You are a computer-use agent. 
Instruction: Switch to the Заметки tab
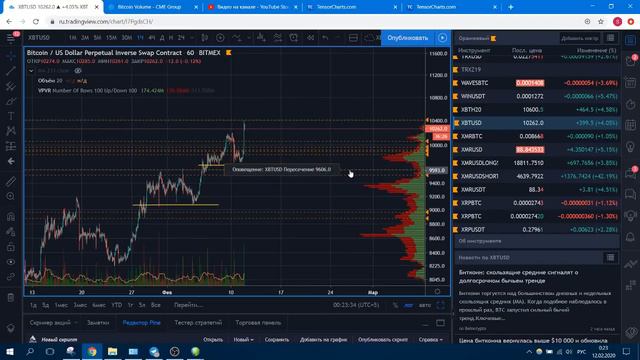(98, 323)
